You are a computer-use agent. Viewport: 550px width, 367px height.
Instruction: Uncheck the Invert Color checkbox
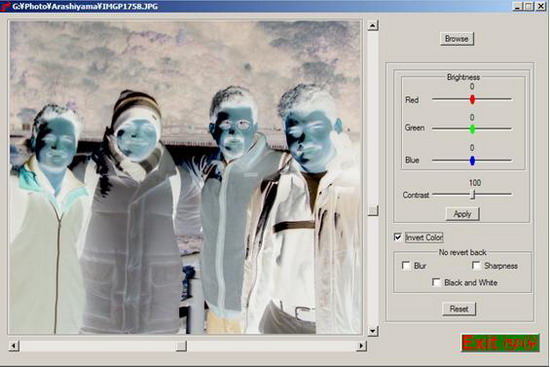tap(397, 237)
